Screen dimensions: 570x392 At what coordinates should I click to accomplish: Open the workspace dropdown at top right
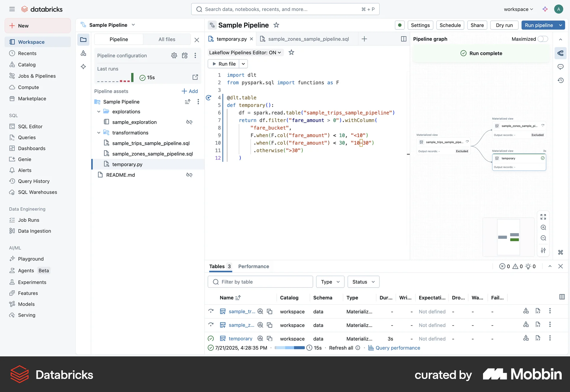pos(518,9)
